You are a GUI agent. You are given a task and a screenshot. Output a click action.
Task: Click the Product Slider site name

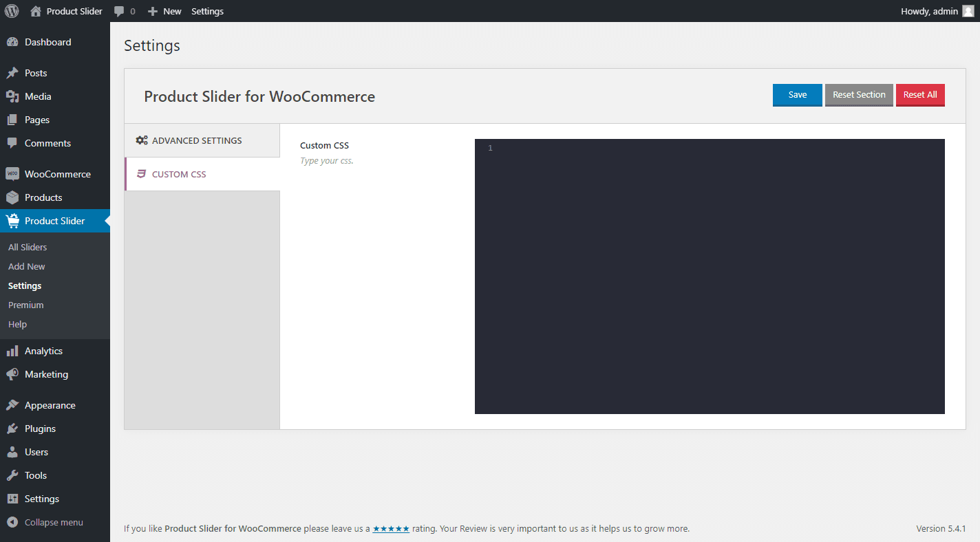(x=74, y=11)
